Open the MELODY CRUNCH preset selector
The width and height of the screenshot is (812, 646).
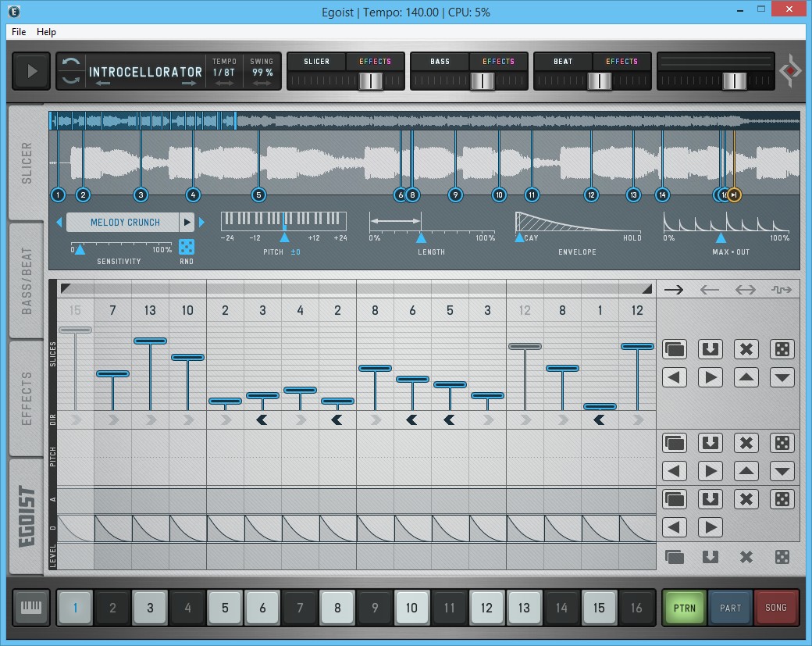tap(123, 223)
